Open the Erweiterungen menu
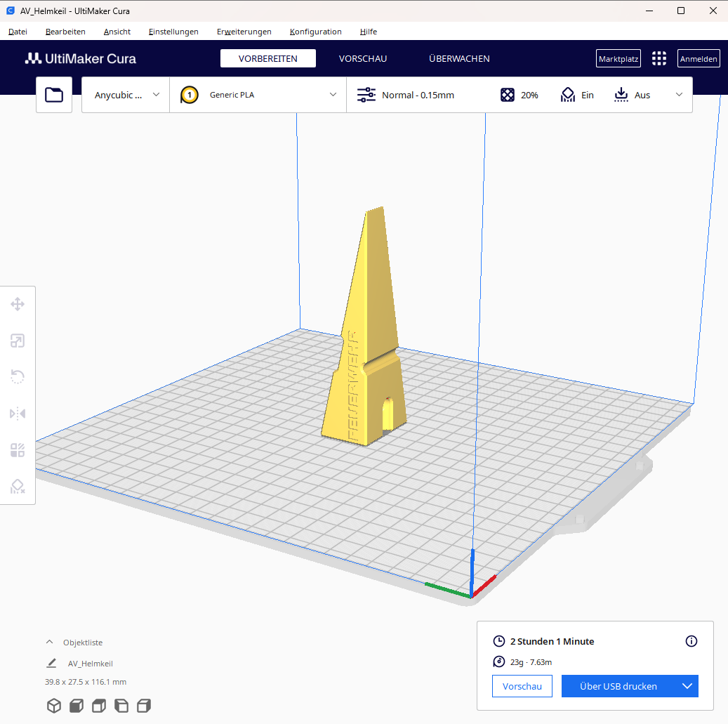 tap(244, 32)
